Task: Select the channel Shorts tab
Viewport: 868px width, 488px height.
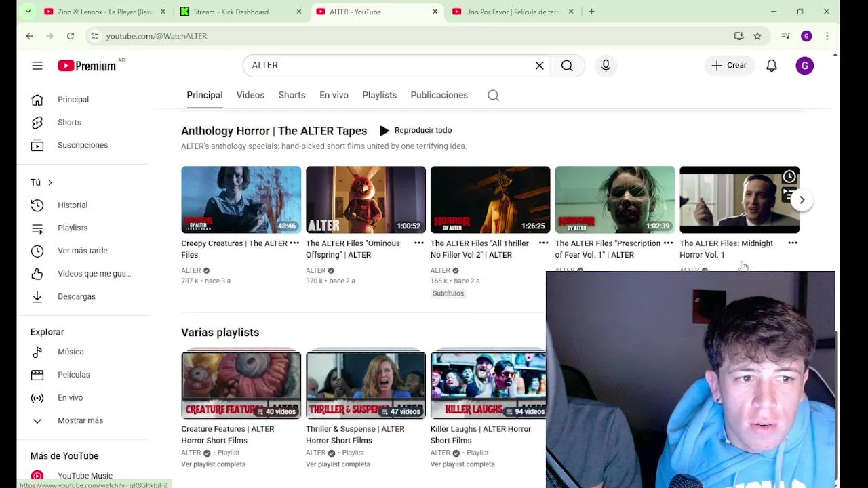Action: coord(292,96)
